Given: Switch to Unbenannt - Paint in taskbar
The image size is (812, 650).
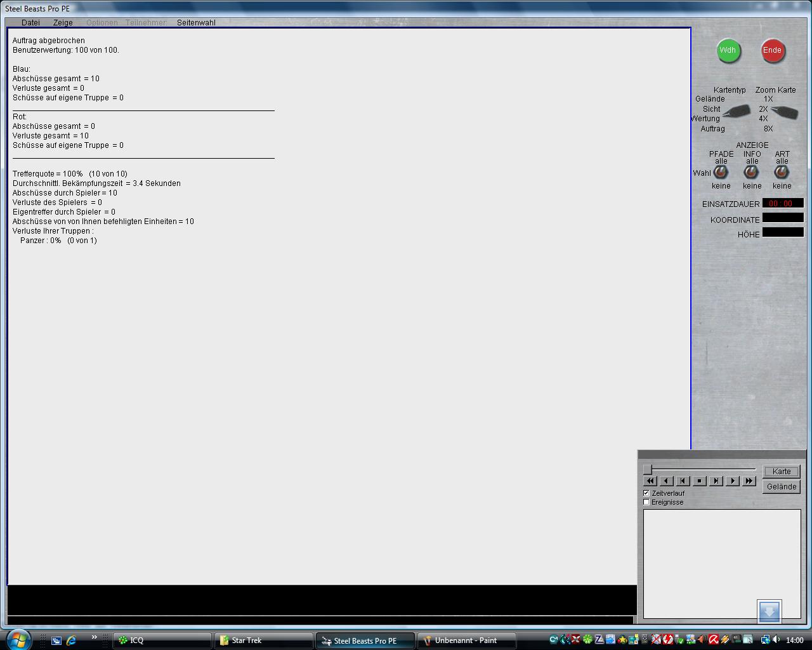Looking at the screenshot, I should (466, 640).
